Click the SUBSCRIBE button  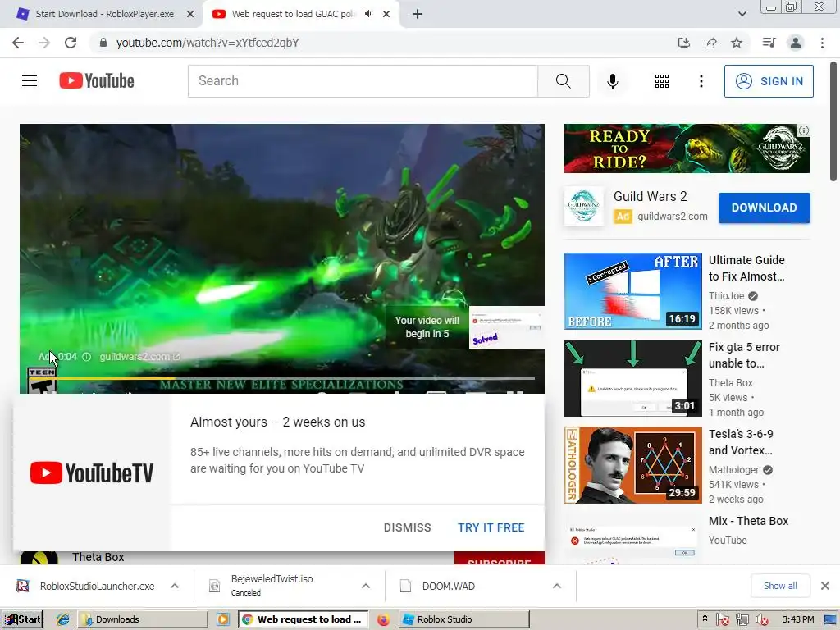[500, 558]
